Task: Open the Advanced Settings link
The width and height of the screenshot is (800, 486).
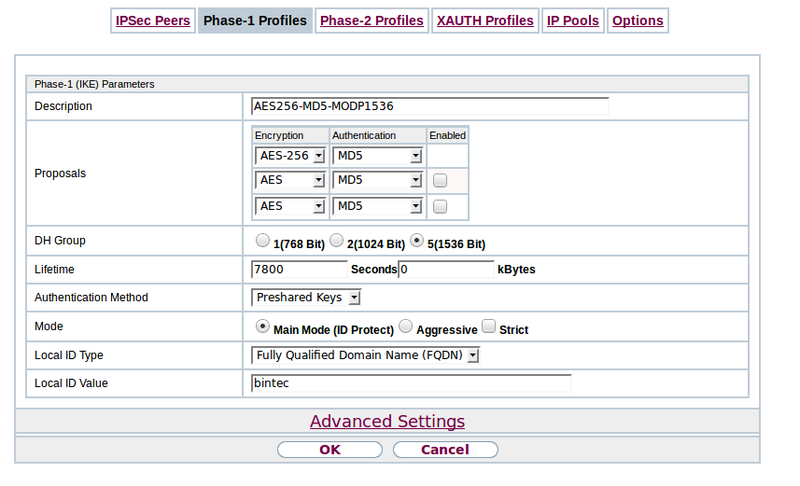Action: (387, 422)
